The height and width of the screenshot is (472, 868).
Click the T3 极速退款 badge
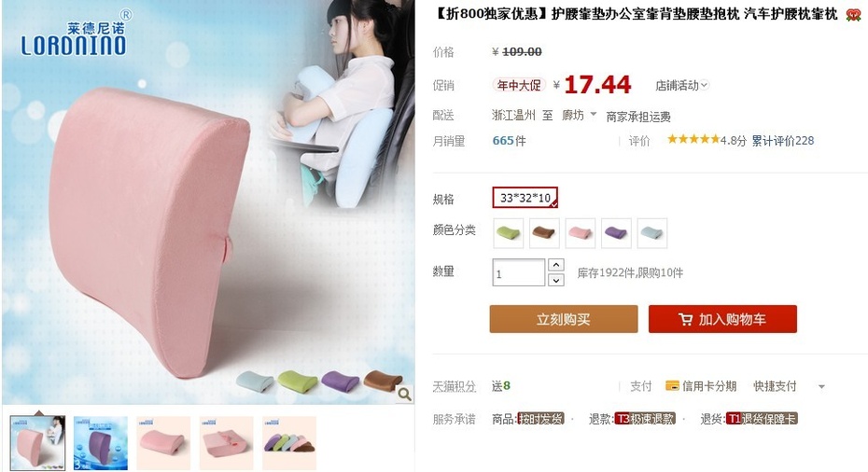coord(645,419)
